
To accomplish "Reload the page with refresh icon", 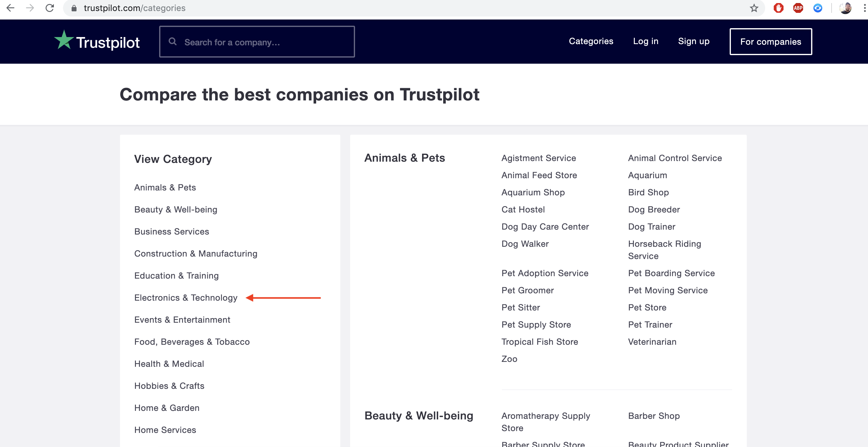I will click(50, 8).
